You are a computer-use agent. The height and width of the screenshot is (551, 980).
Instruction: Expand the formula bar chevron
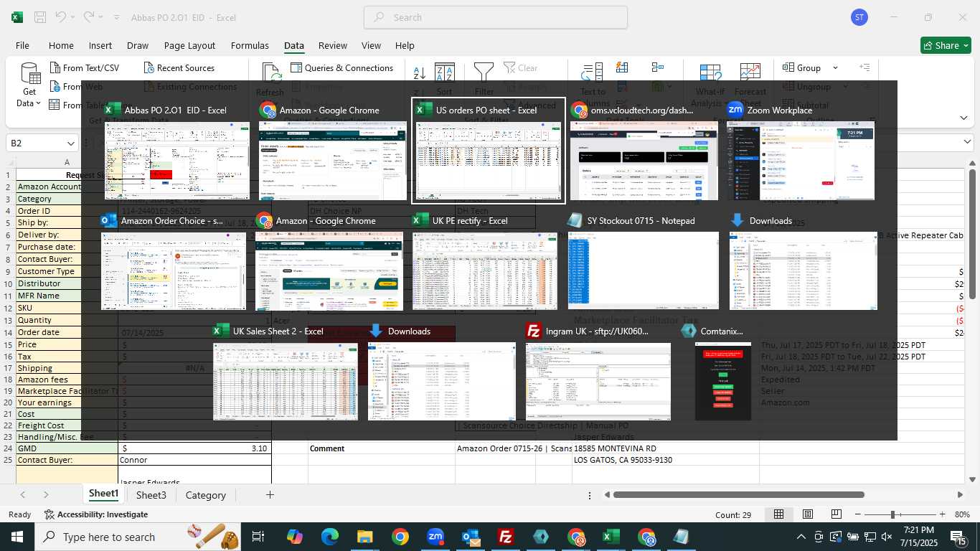[967, 142]
